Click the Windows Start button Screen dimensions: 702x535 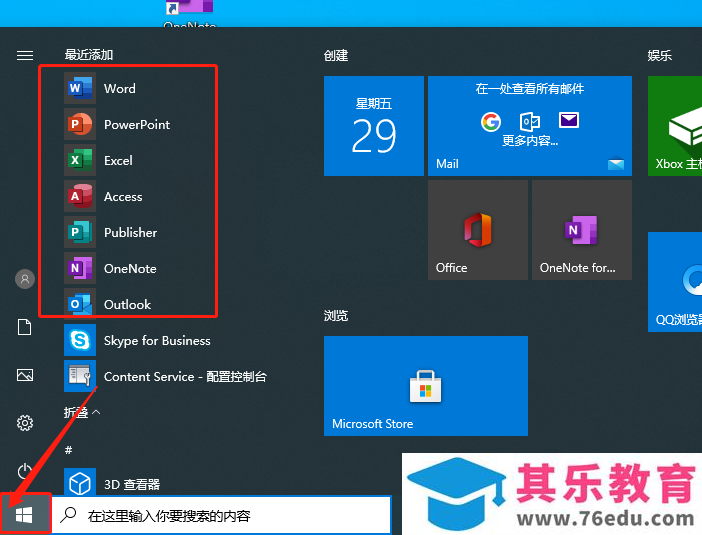[25, 515]
